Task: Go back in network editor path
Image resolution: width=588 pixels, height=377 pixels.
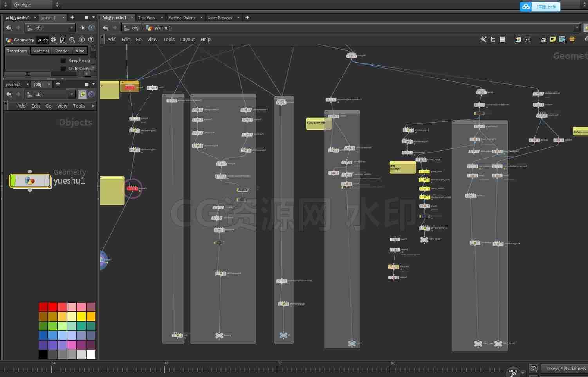Action: point(105,28)
